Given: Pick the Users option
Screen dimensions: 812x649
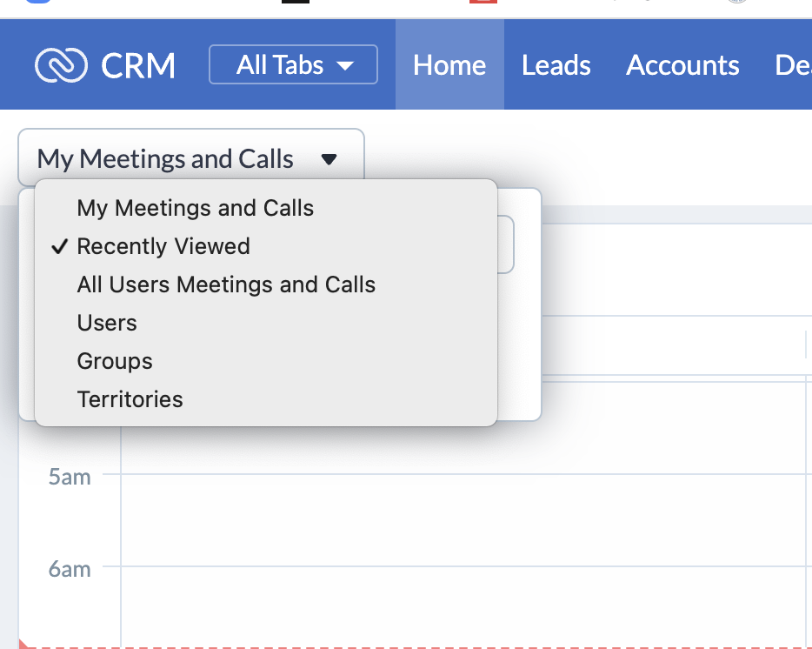Looking at the screenshot, I should tap(266, 323).
